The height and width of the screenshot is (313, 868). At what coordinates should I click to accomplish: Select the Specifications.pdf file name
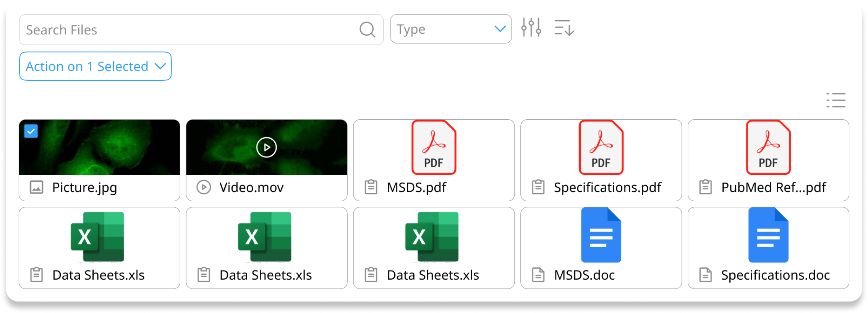pyautogui.click(x=607, y=187)
